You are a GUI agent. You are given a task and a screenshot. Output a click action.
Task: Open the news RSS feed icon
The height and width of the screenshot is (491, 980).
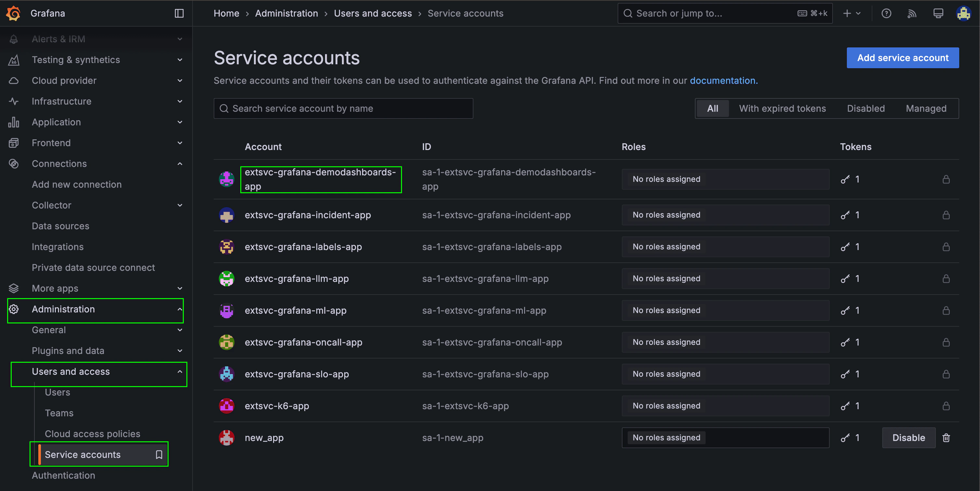(911, 13)
